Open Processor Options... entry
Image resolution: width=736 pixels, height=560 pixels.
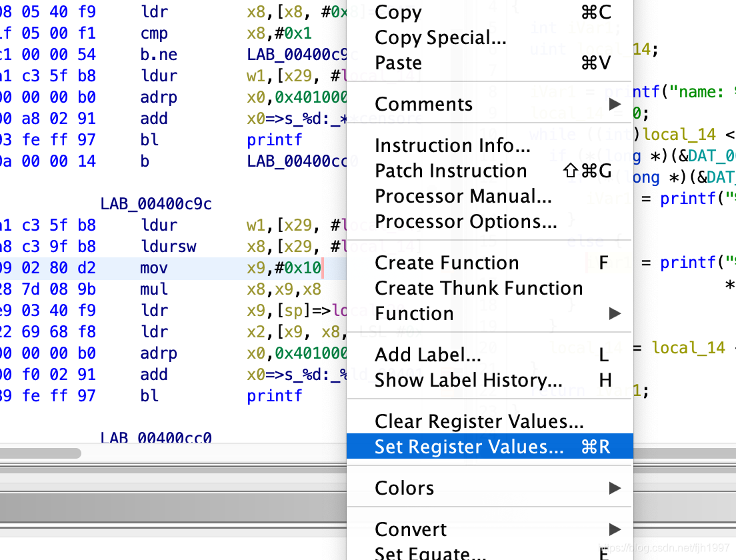(489, 221)
